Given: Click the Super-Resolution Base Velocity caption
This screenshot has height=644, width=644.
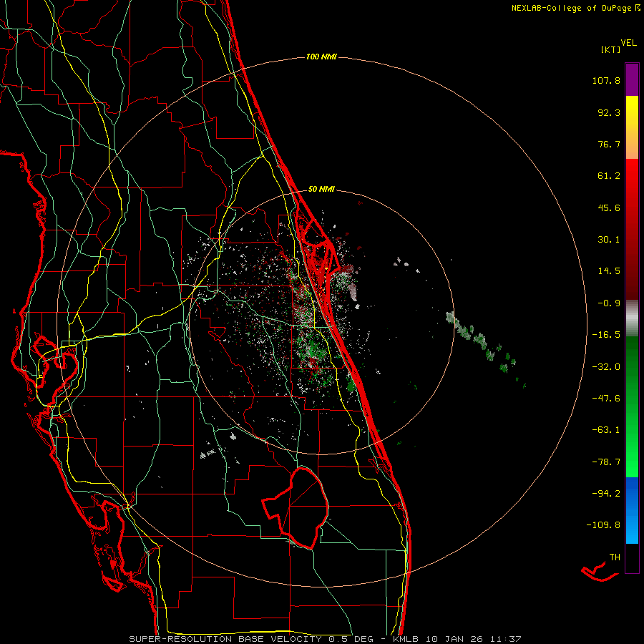Looking at the screenshot, I should tap(326, 639).
